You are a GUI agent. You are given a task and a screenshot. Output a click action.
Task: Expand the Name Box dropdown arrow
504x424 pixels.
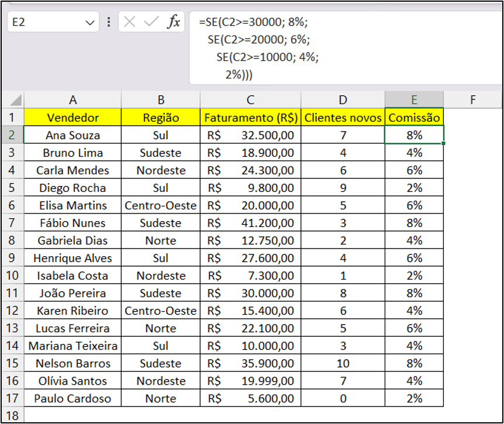[89, 22]
